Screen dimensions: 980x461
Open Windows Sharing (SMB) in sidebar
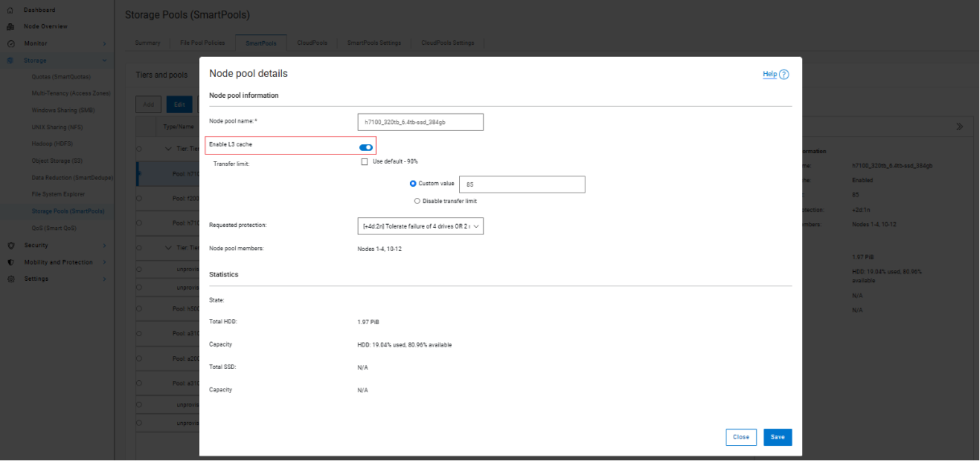click(x=63, y=110)
